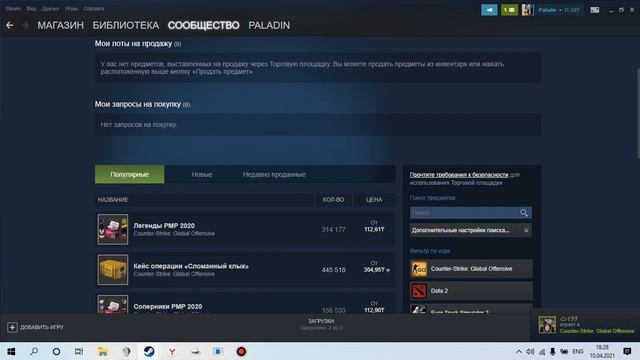Open Легенды РМР 2020 listing
This screenshot has width=640, height=360.
click(x=245, y=229)
